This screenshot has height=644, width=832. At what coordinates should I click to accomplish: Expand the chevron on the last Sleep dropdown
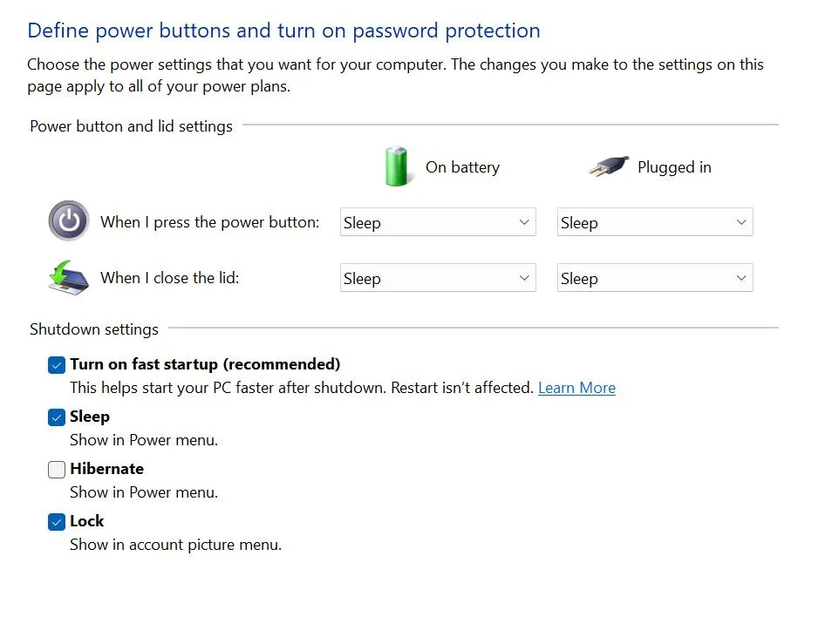pos(742,278)
